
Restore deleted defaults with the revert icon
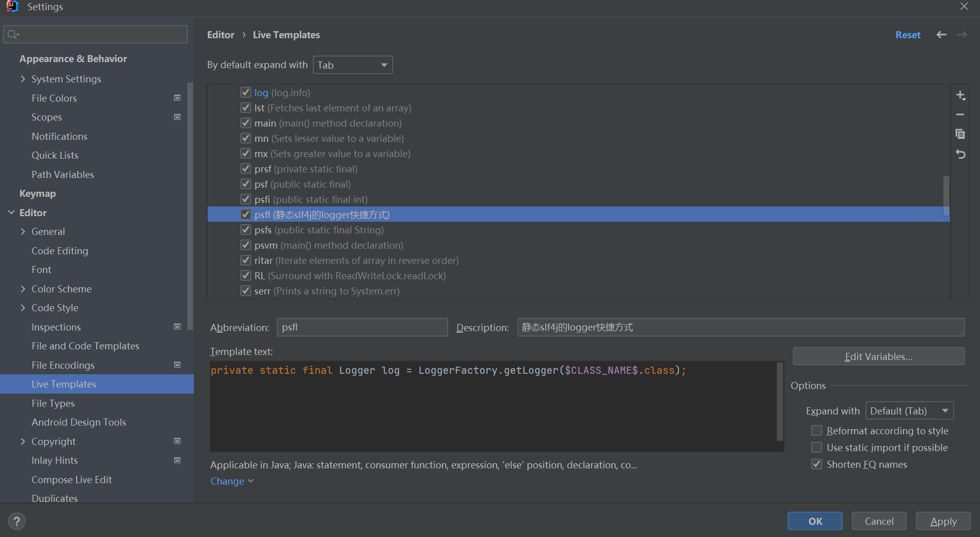pos(961,154)
